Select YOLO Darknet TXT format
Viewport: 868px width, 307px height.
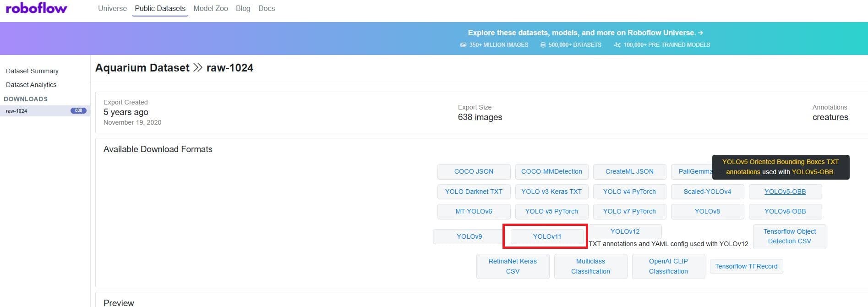474,192
